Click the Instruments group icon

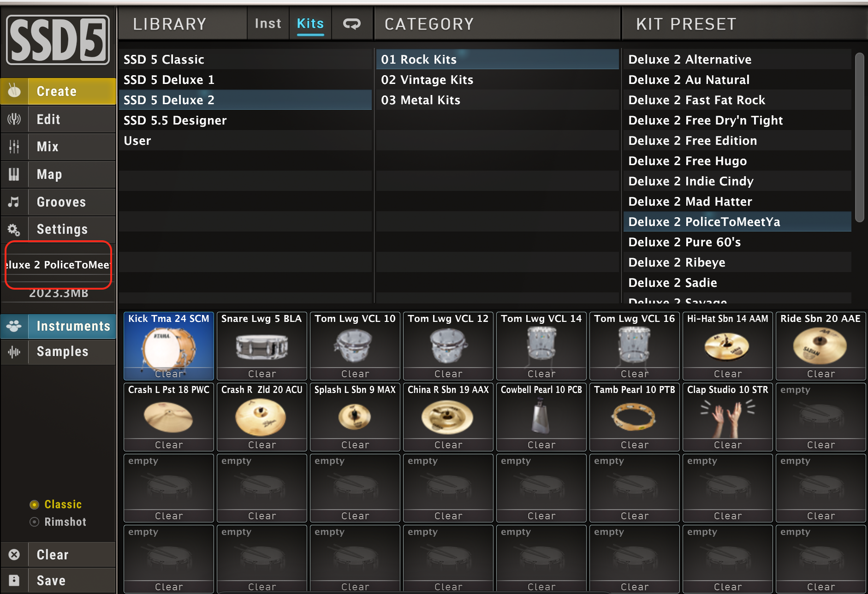(x=14, y=326)
